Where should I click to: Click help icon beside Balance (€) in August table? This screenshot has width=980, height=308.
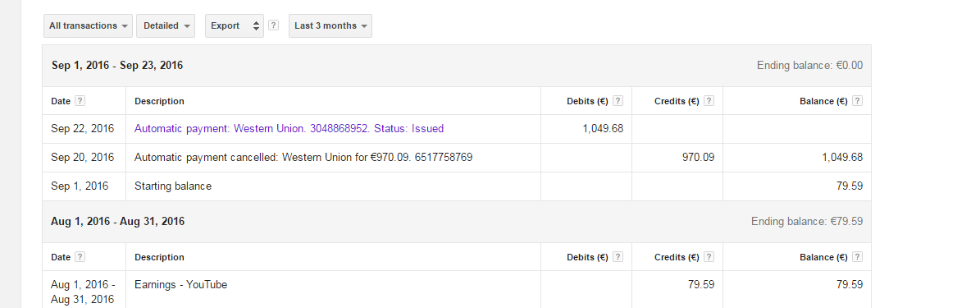pos(858,256)
